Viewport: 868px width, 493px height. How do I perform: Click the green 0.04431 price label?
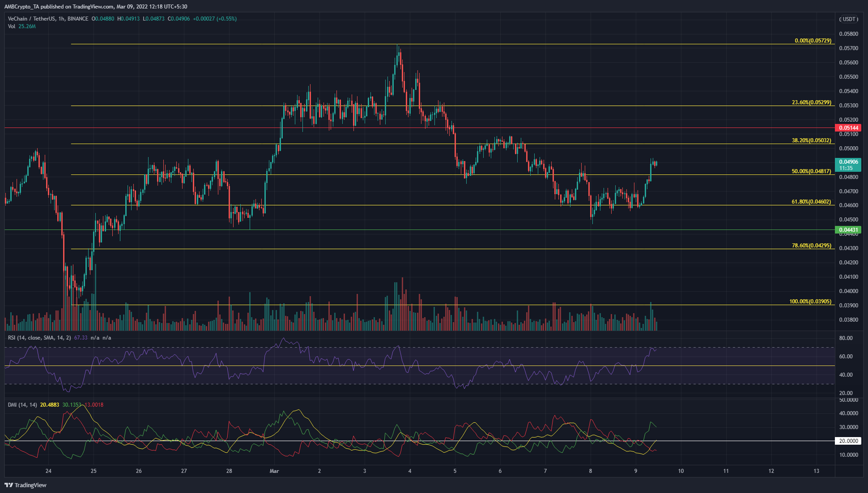point(848,230)
